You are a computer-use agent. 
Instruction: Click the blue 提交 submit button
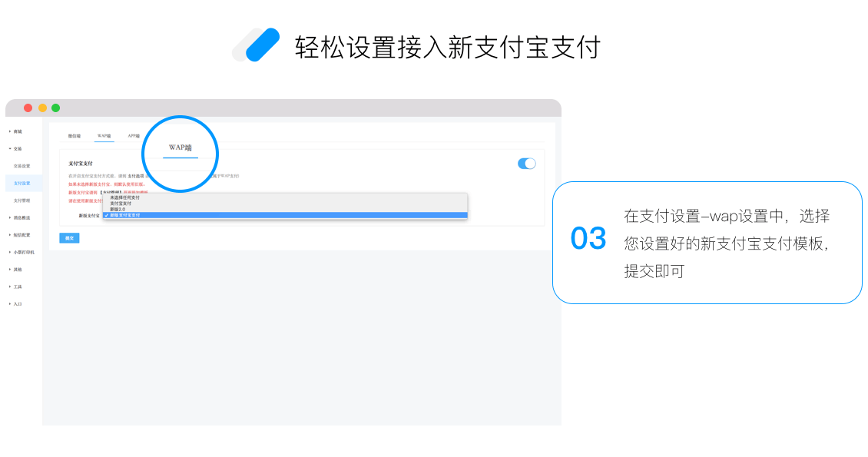click(x=69, y=238)
